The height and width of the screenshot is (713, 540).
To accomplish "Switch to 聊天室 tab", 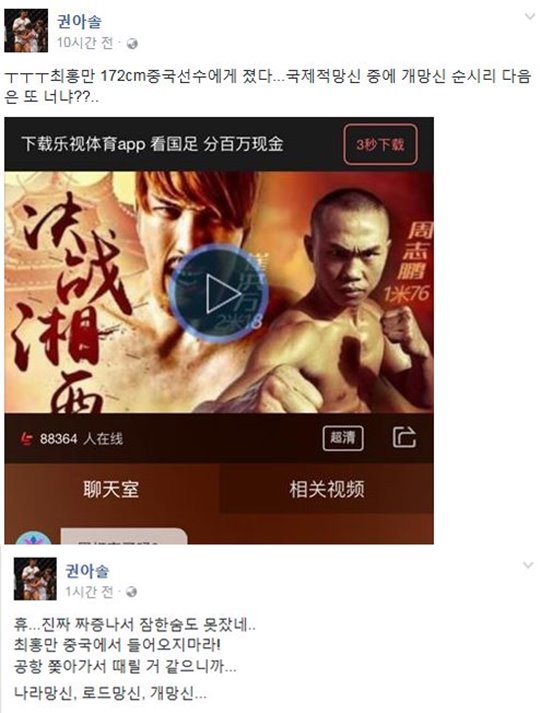I will click(111, 489).
